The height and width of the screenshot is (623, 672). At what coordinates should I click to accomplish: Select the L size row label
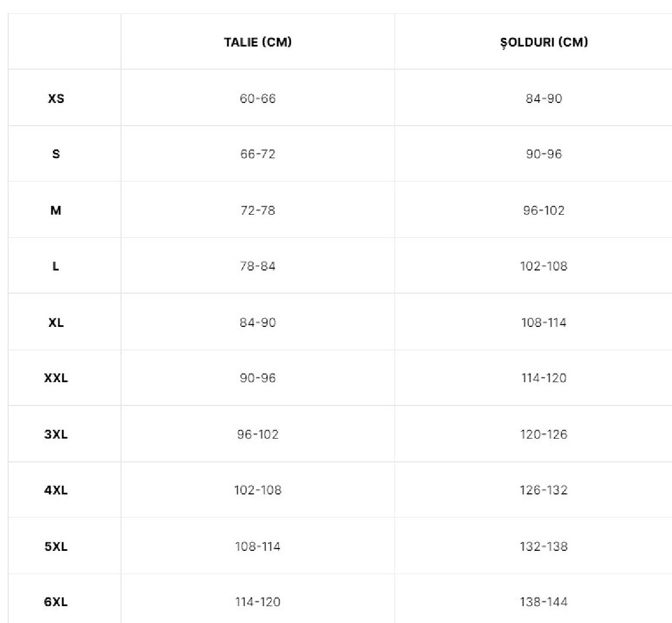click(56, 266)
